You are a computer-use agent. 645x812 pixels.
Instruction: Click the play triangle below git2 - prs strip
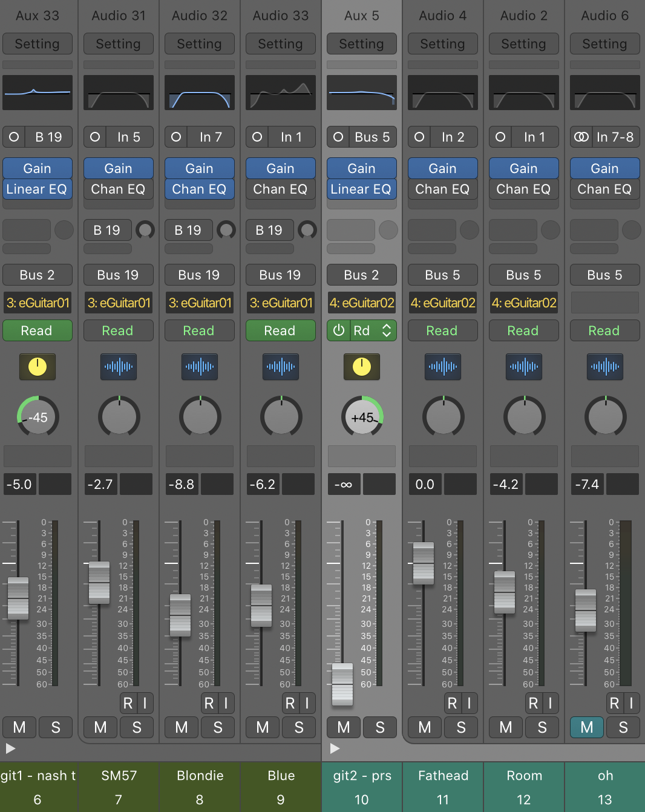(x=335, y=748)
